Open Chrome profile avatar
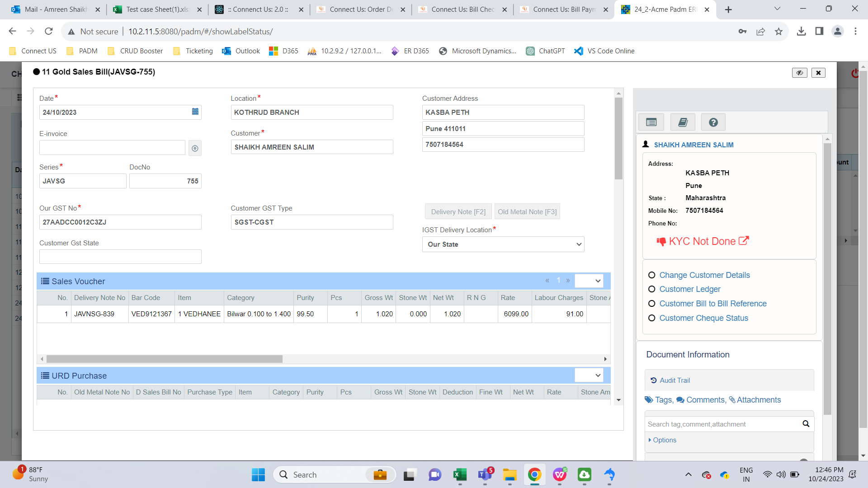Image resolution: width=868 pixels, height=488 pixels. (838, 31)
